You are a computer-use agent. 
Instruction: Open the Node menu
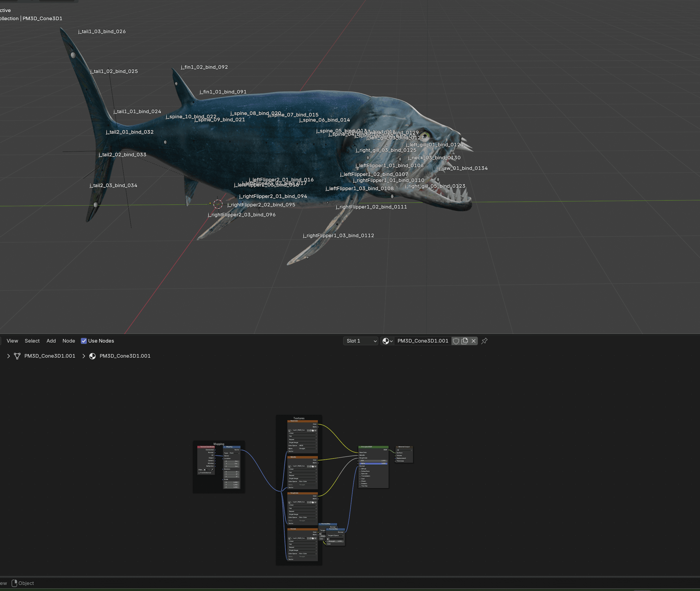(69, 341)
